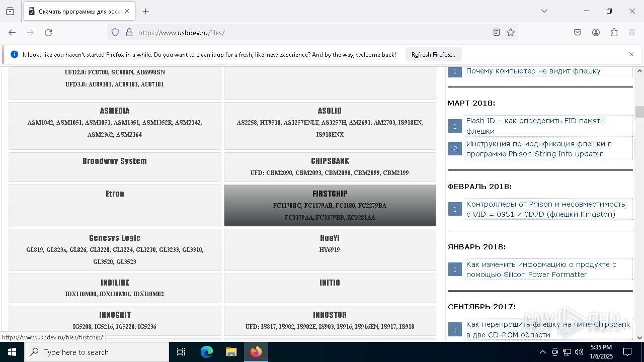The height and width of the screenshot is (362, 644).
Task: Open the ASOLID controller files box
Action: [330, 126]
